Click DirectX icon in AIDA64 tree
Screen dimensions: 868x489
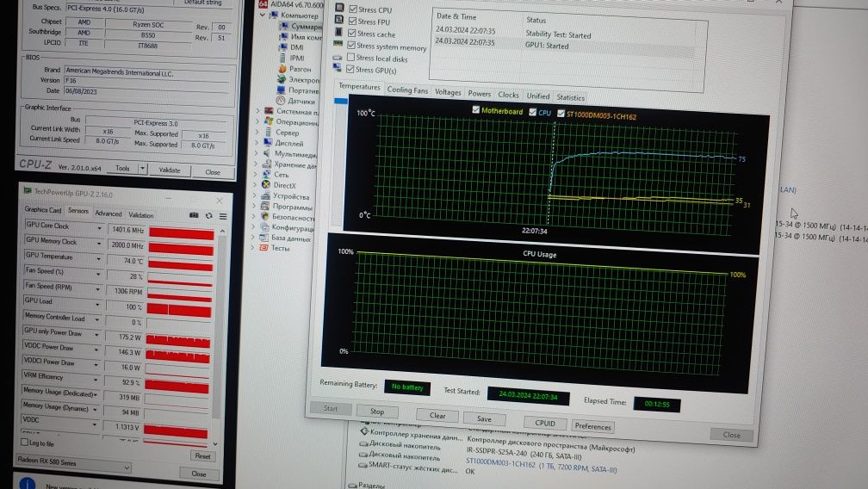pyautogui.click(x=266, y=185)
